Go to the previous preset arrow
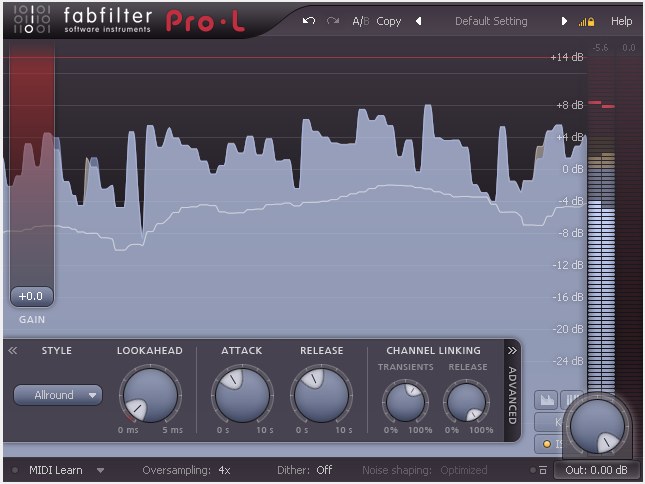 point(418,21)
